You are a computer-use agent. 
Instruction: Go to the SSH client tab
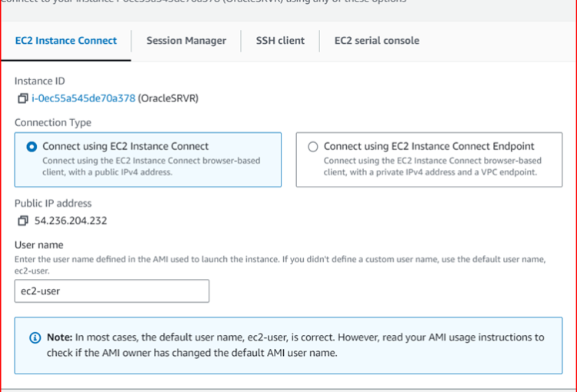[x=280, y=41]
